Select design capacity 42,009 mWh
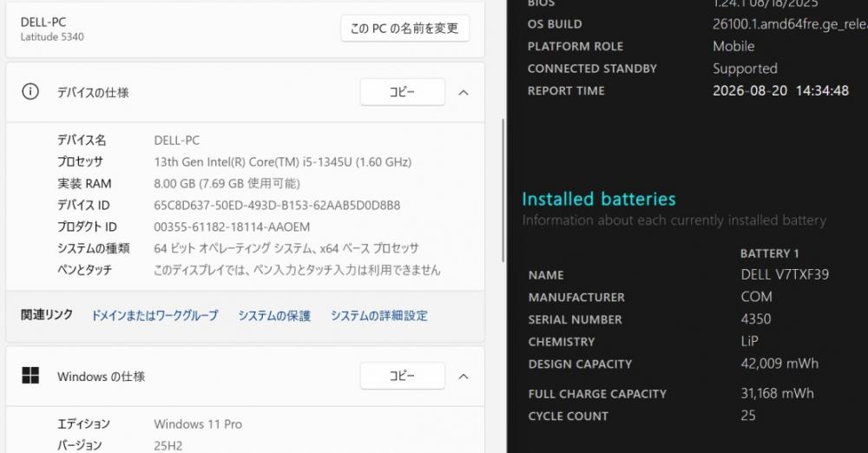Screen dimensions: 868x453 [779, 364]
